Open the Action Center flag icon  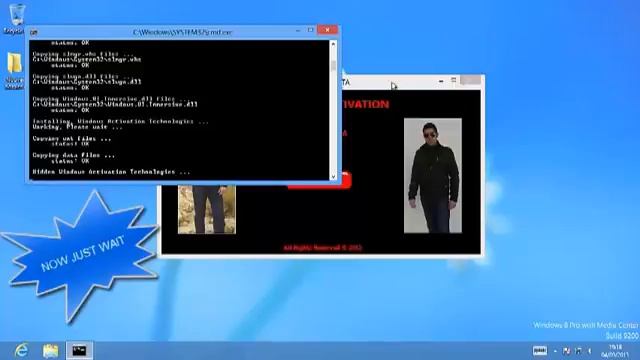click(x=566, y=351)
